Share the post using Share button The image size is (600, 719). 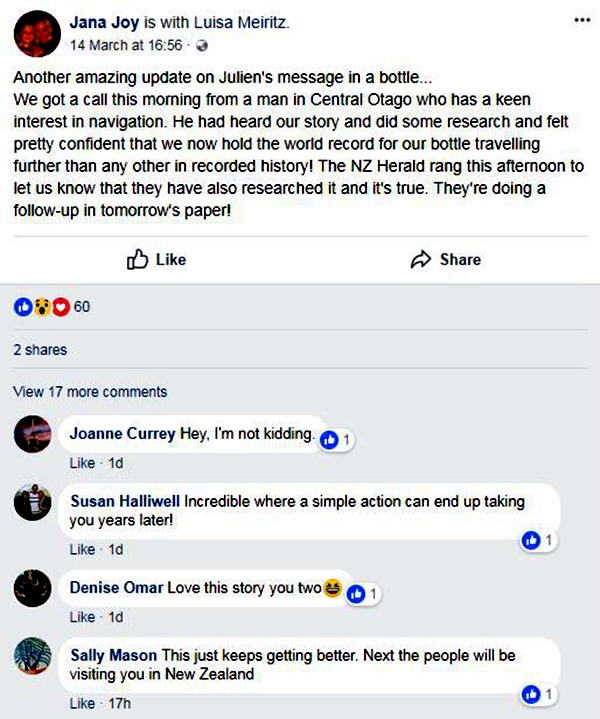(x=446, y=259)
